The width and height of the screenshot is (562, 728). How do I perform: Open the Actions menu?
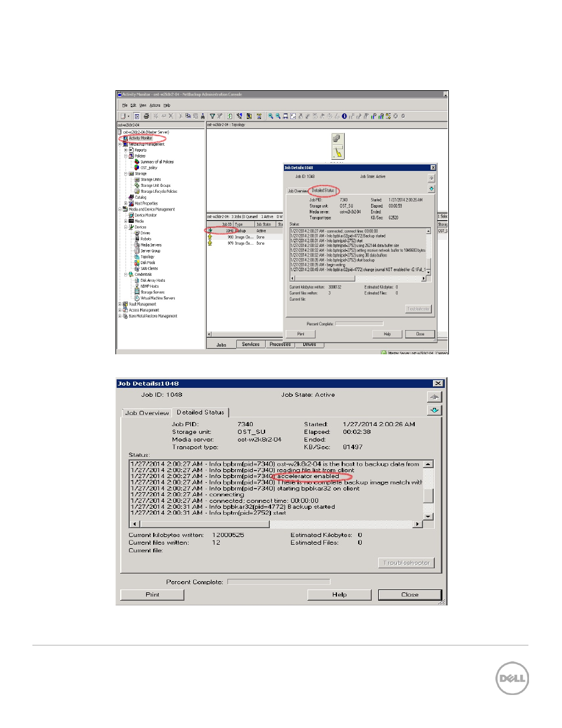(x=155, y=106)
